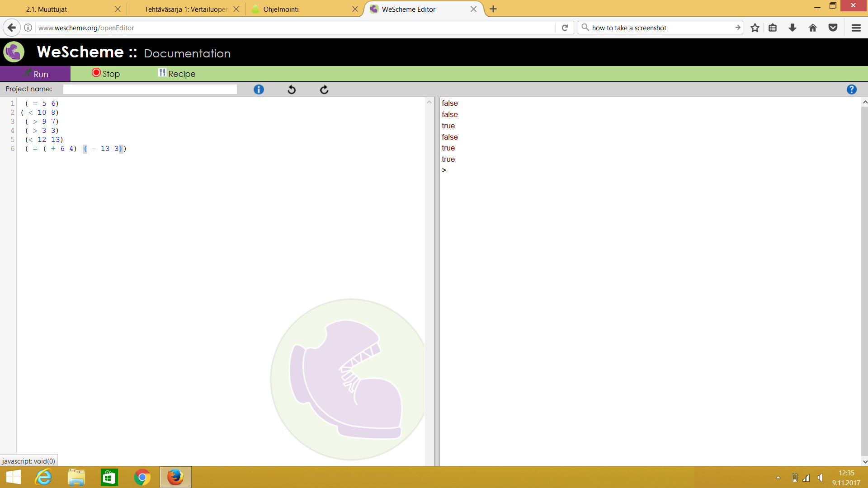Click the redo arrow icon

point(324,89)
